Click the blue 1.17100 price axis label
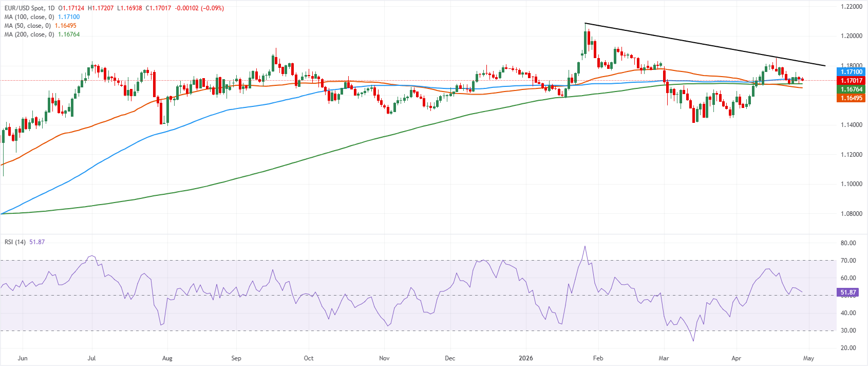This screenshot has height=366, width=868. point(851,72)
